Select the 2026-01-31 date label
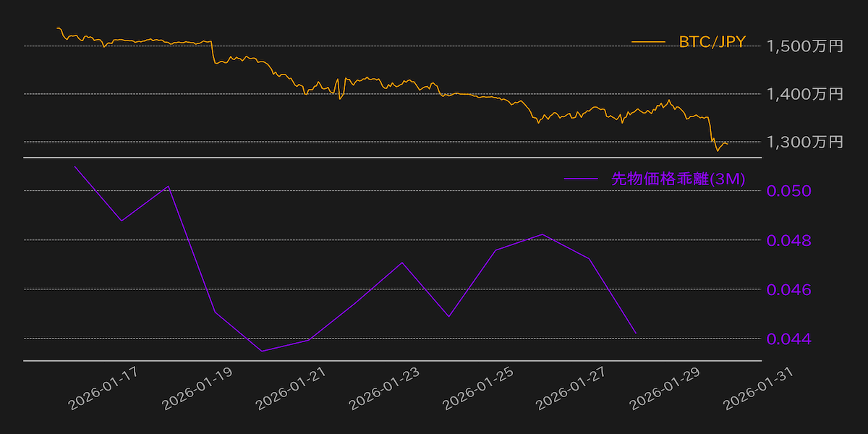 pos(758,388)
